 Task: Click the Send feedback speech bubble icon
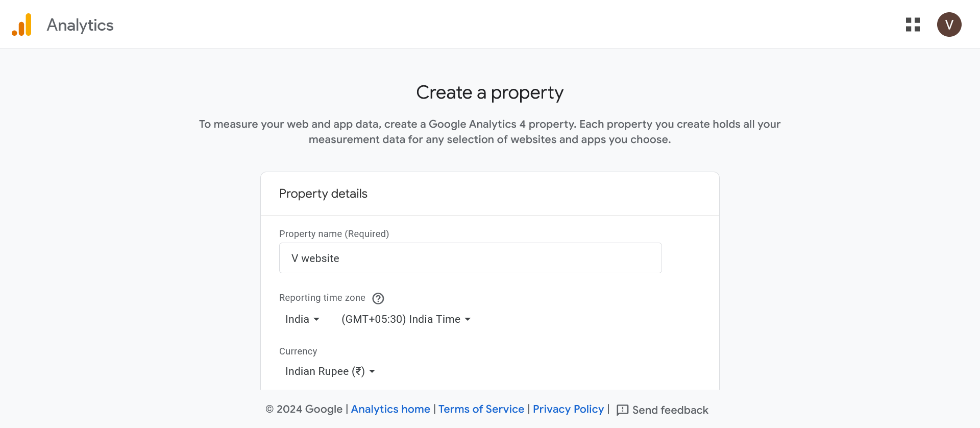[x=622, y=410]
